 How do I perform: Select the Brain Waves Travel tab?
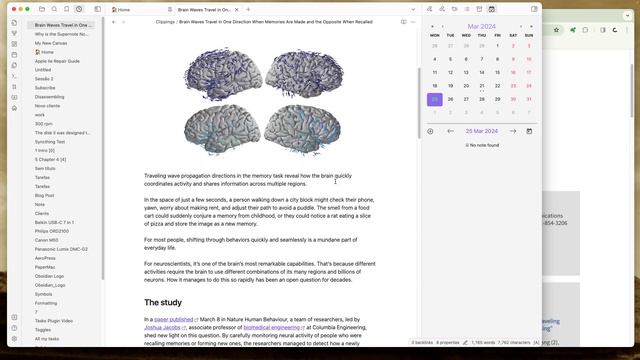click(x=204, y=9)
